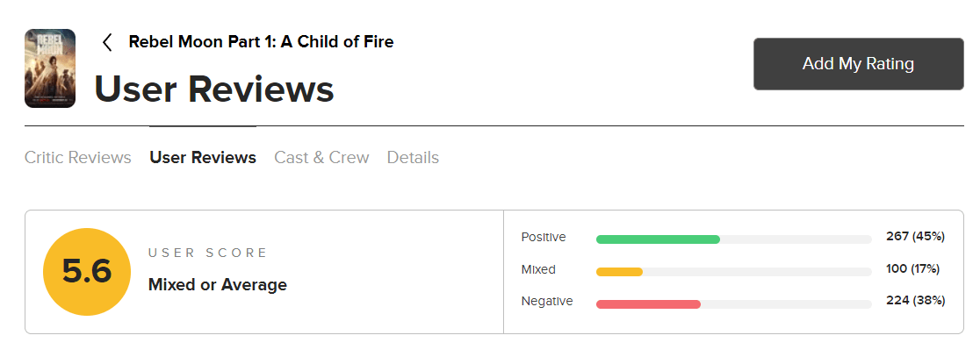Click the 224 (38%) negative count
980x364 pixels.
916,301
